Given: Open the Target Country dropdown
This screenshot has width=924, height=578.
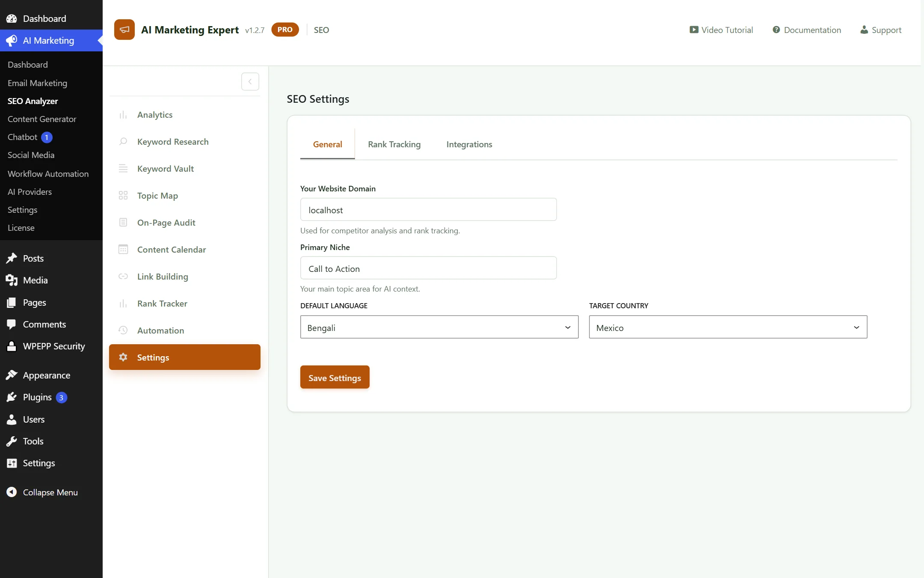Looking at the screenshot, I should click(x=728, y=327).
